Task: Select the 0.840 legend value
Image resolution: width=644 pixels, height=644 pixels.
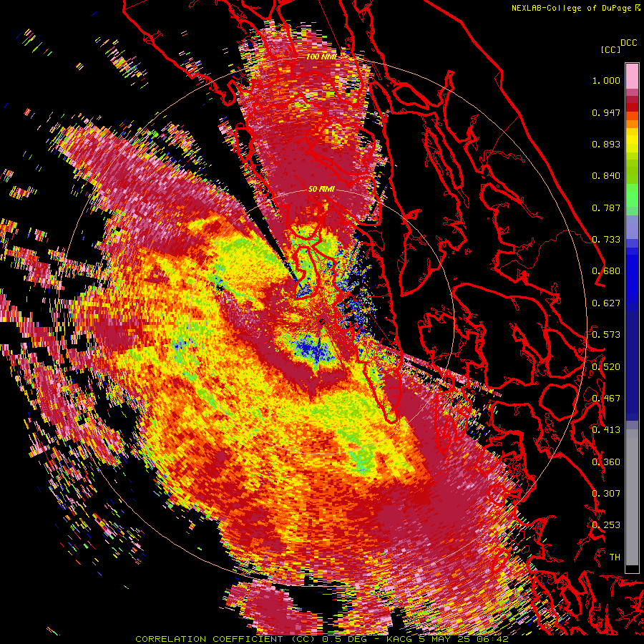Action: point(606,176)
